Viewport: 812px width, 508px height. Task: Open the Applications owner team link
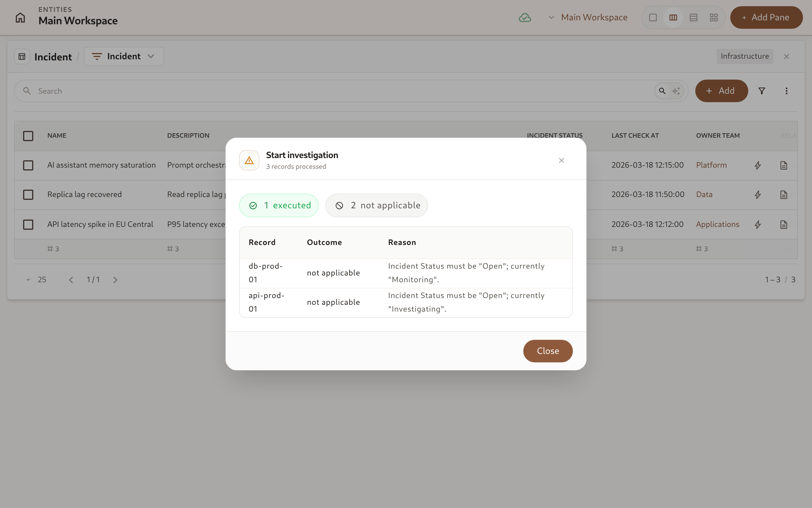(x=717, y=224)
